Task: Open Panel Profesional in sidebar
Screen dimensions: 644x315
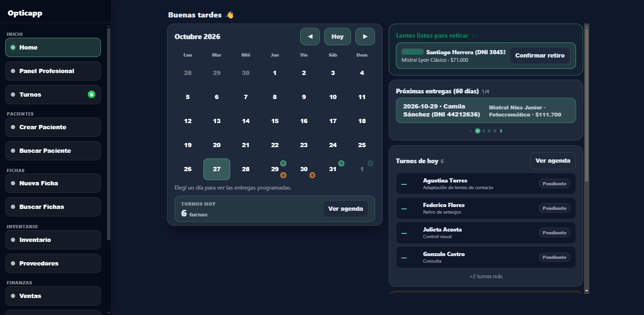Action: [x=53, y=71]
